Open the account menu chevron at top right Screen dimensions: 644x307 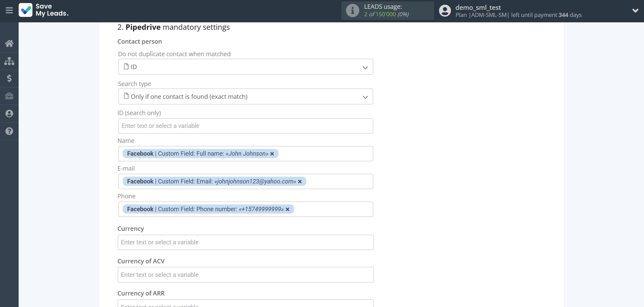(635, 10)
